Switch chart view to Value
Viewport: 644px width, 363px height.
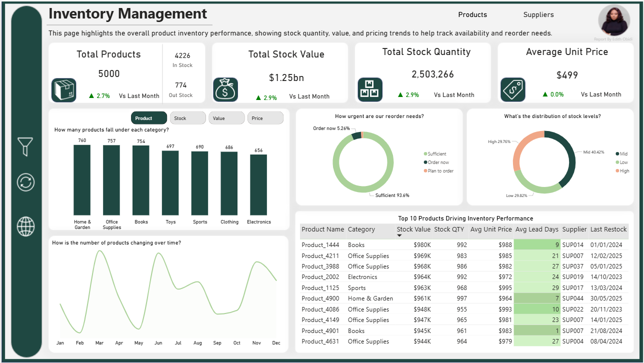[226, 118]
